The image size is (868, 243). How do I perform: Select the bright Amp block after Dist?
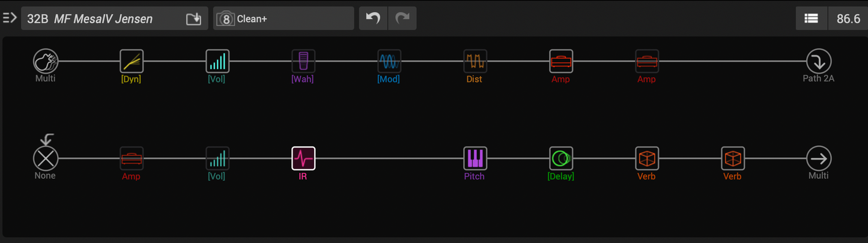[561, 61]
